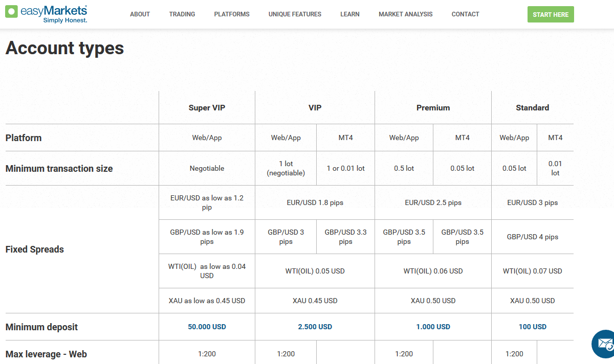
Task: Click the GBP/USD 3 pips cell
Action: tap(286, 237)
